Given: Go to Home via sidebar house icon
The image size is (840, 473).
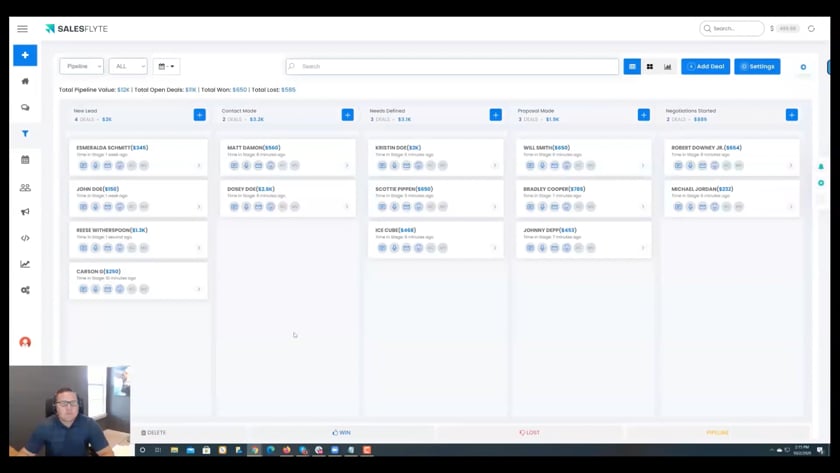Looking at the screenshot, I should (25, 81).
